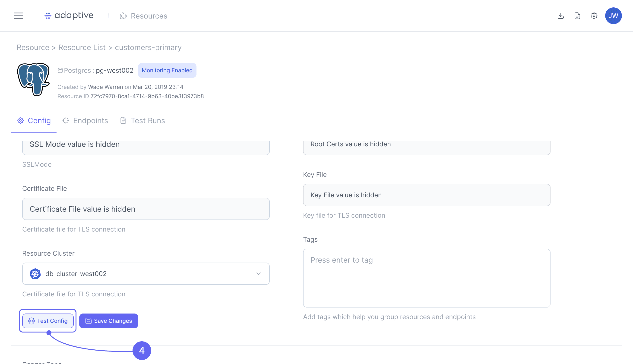This screenshot has height=364, width=633.
Task: Open the document icon in top bar
Action: [577, 16]
